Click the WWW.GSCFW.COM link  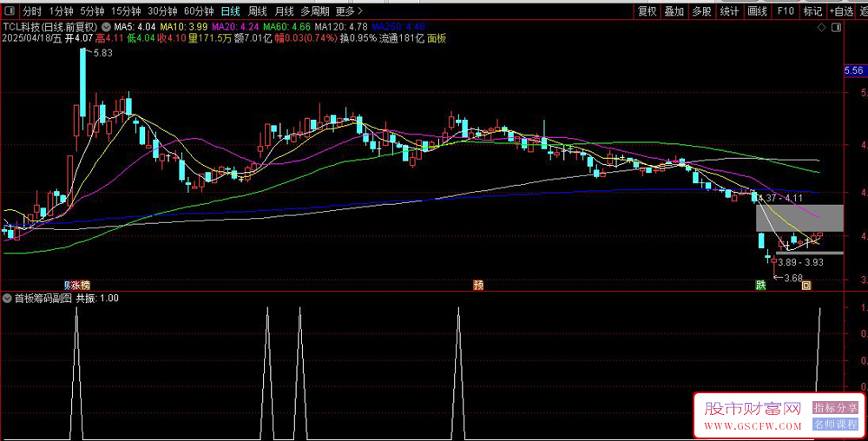coord(753,426)
